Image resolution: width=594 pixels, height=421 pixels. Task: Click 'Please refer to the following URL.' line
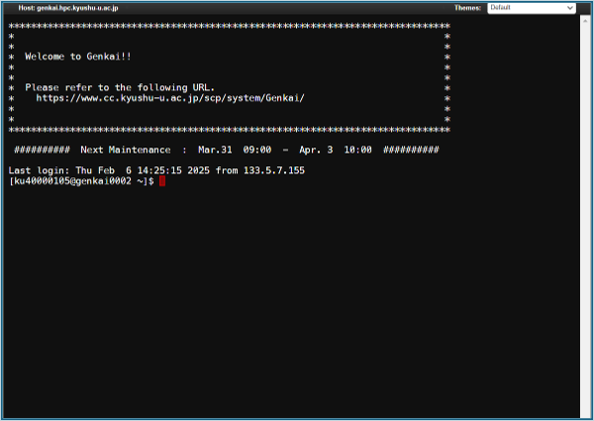[x=120, y=88]
